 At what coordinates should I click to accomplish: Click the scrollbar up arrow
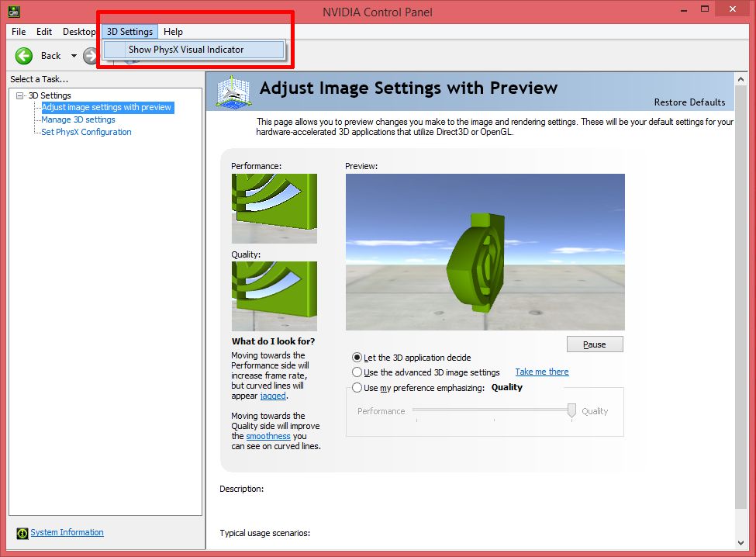coord(741,79)
